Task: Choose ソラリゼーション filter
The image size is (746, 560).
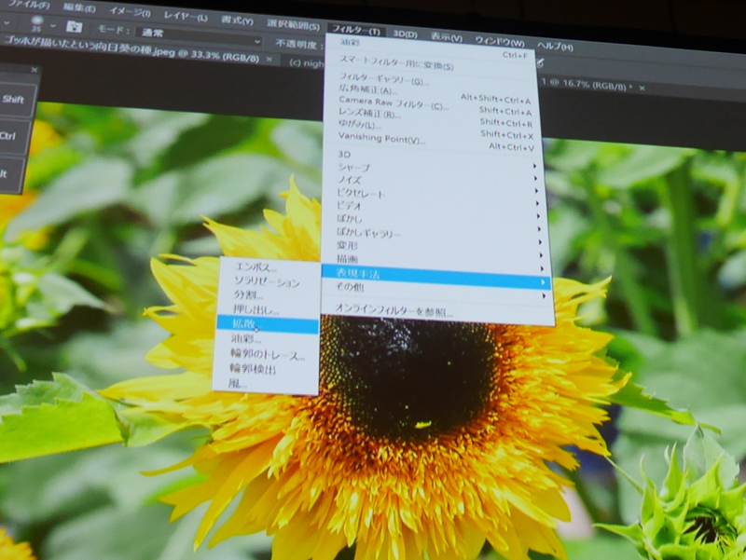Action: [269, 282]
